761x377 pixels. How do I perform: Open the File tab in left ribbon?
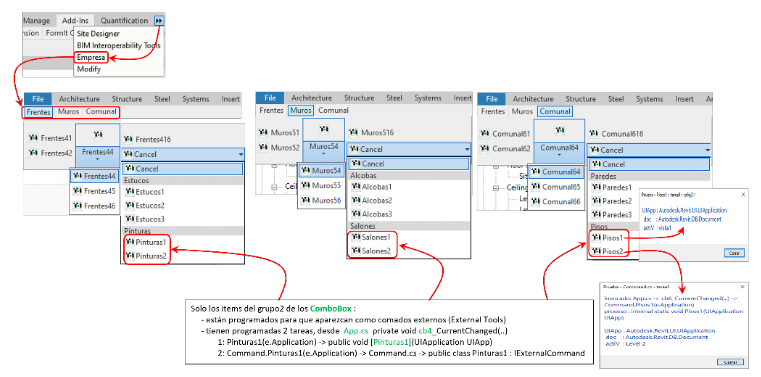tap(38, 98)
